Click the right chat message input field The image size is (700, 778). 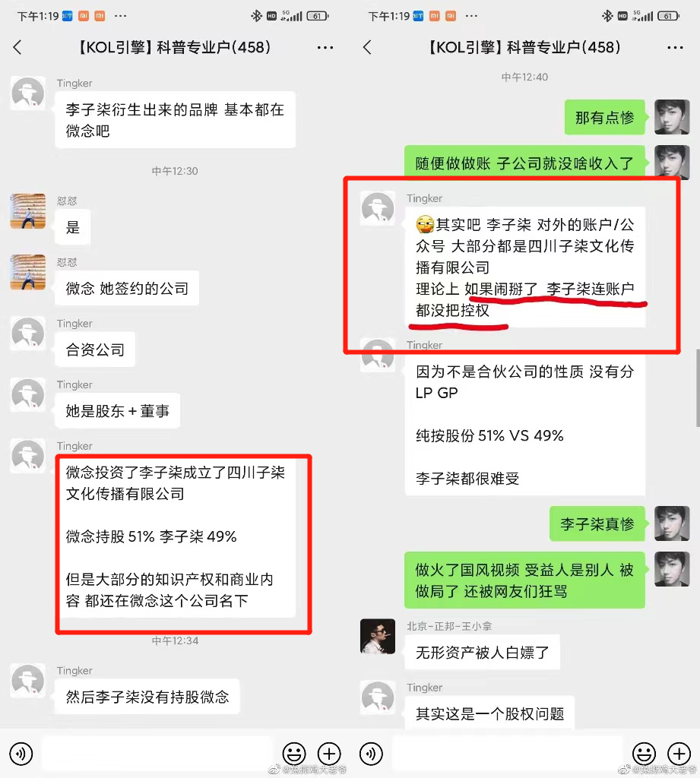[507, 754]
